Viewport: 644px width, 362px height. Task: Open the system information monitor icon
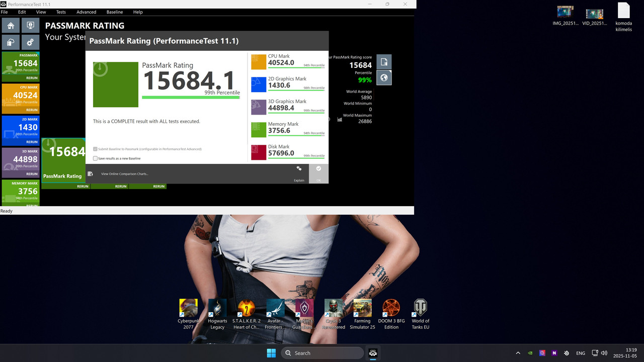30,26
